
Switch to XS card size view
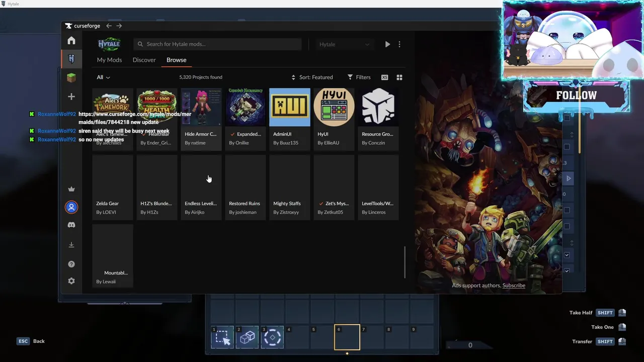[x=385, y=77]
